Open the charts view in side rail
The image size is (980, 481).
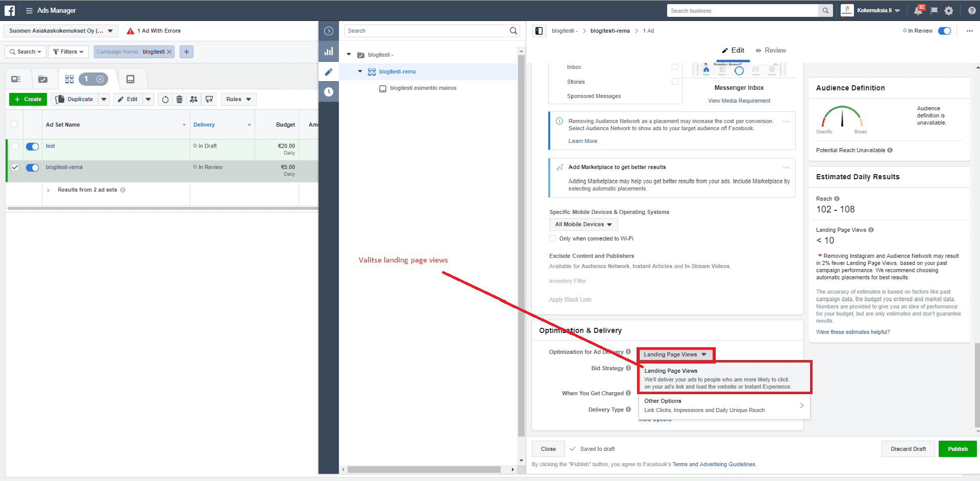[x=329, y=51]
